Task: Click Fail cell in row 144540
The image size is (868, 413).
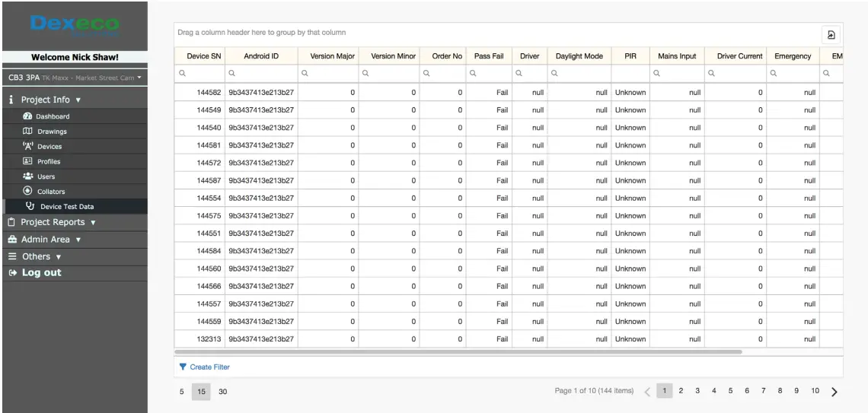Action: [x=489, y=128]
